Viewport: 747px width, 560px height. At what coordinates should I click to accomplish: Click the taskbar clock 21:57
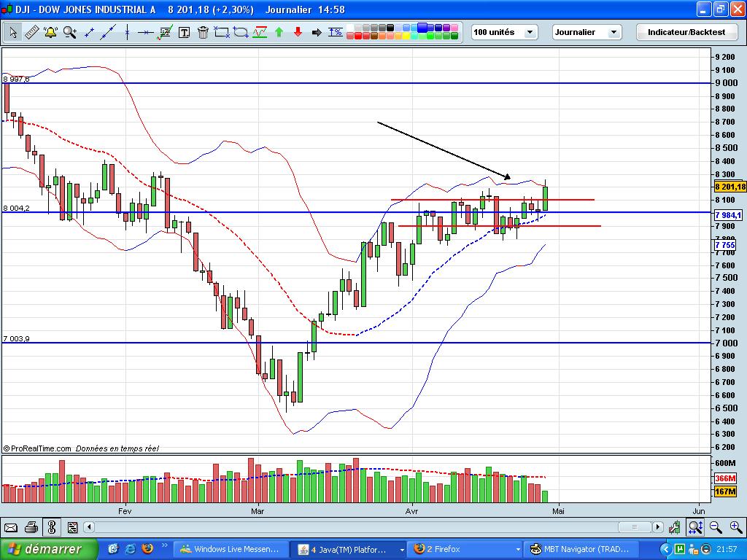point(727,550)
